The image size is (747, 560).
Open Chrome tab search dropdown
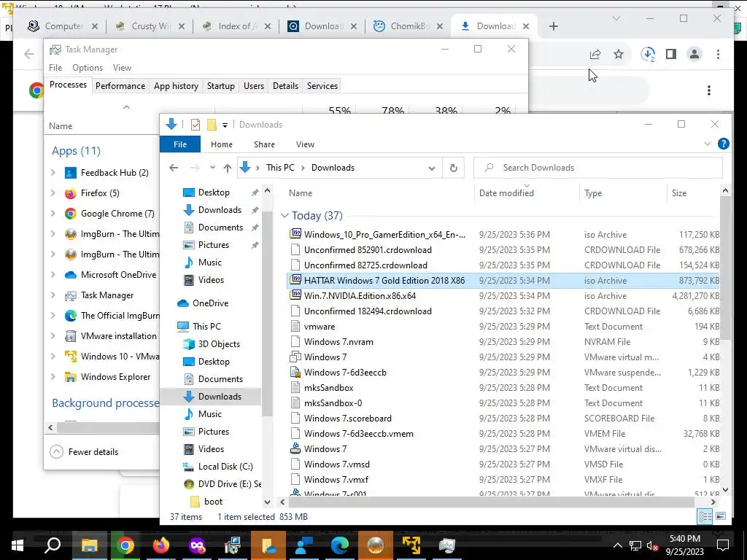[616, 18]
